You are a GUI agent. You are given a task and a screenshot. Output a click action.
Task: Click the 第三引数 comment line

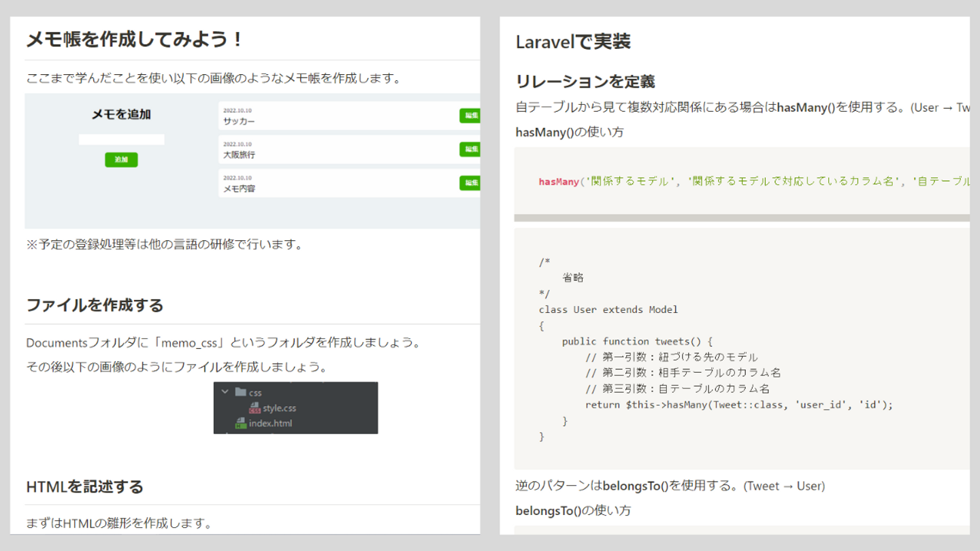[677, 389]
